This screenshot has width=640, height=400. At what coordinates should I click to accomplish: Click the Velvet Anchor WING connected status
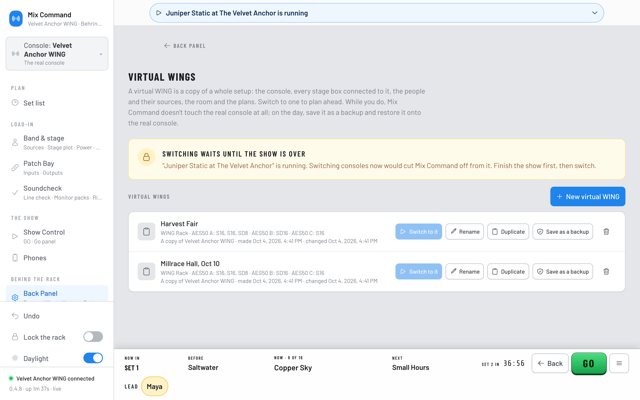pos(55,378)
